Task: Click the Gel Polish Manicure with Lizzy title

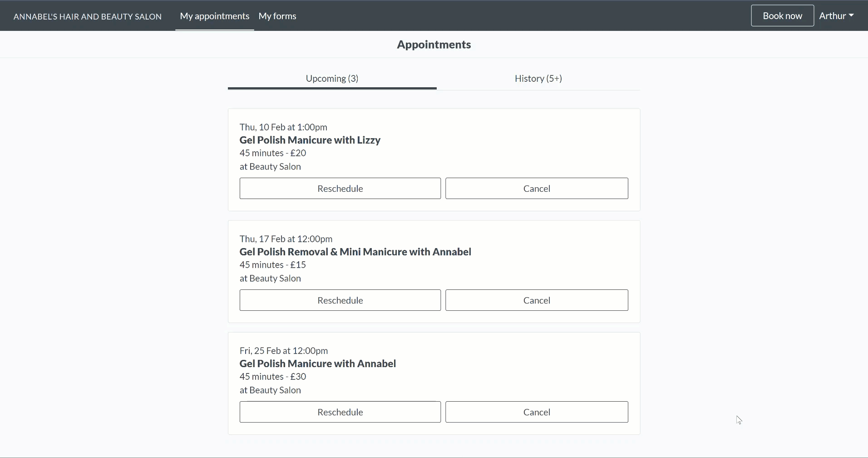Action: 310,140
